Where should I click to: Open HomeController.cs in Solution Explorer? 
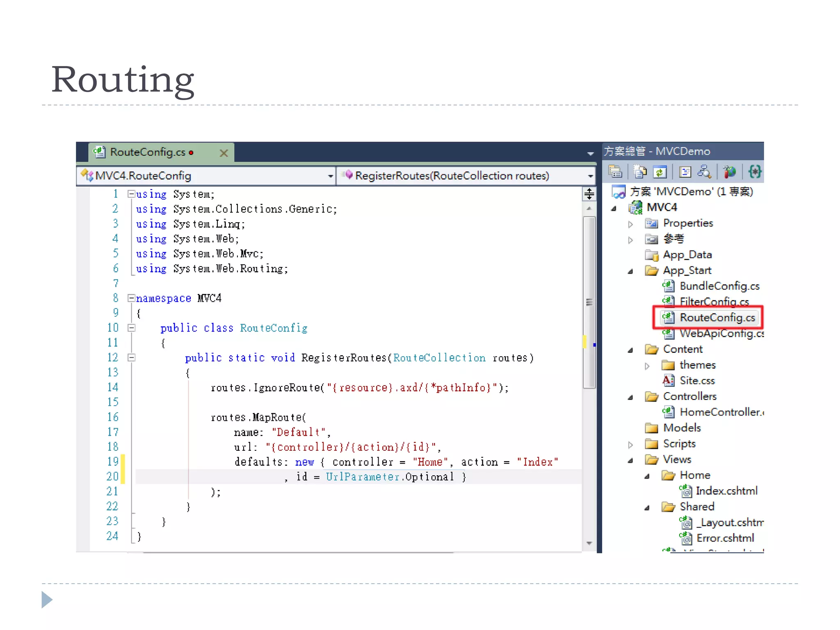click(720, 412)
